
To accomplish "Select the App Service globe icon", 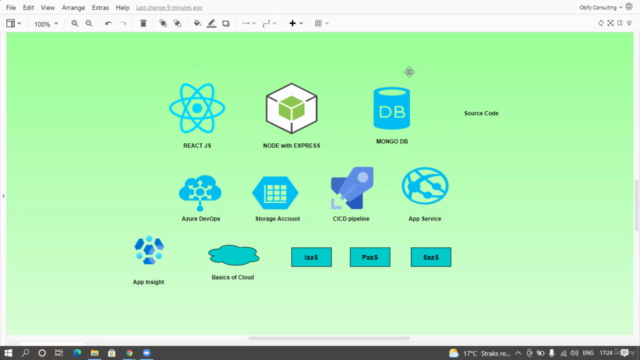I will [425, 186].
